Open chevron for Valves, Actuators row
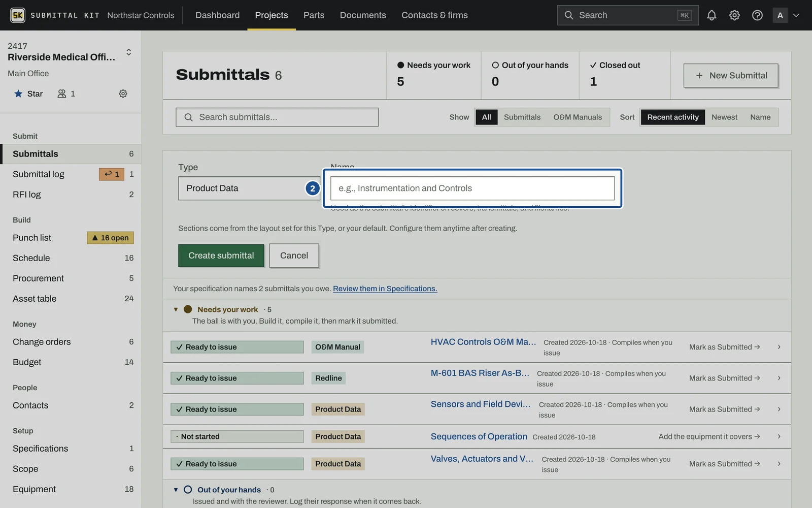This screenshot has width=812, height=508. (x=779, y=464)
